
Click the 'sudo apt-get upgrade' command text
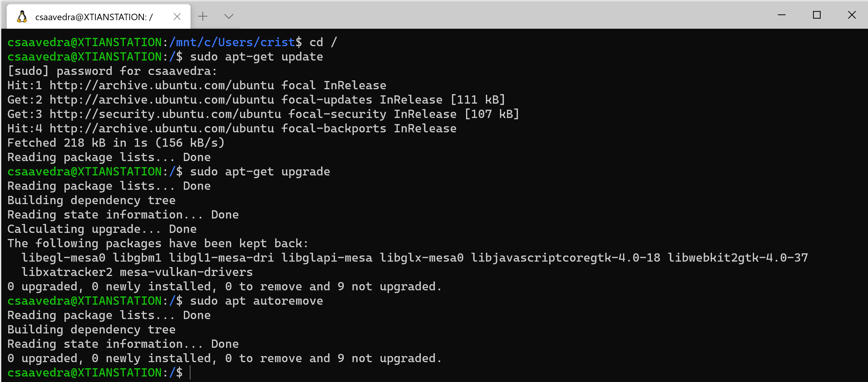click(260, 172)
